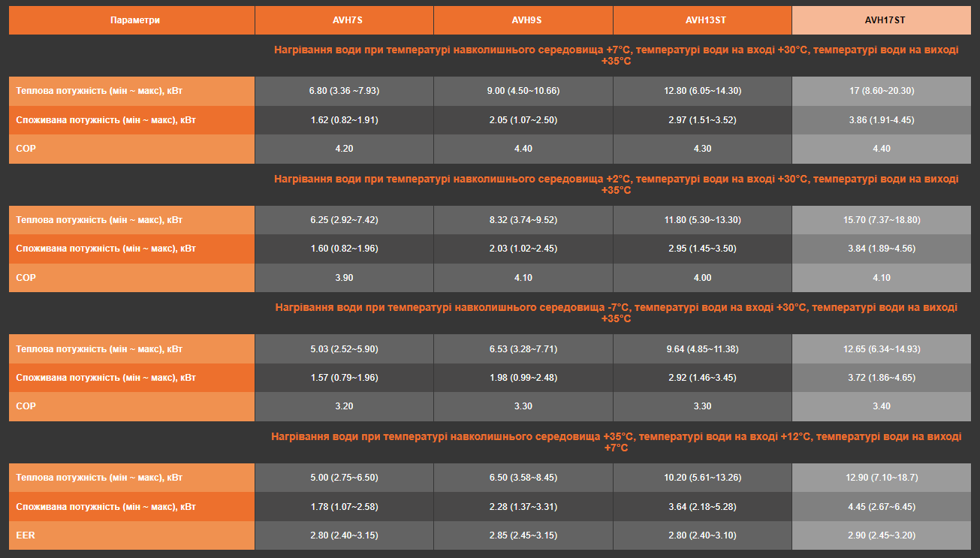Screen dimensions: 980x558
Task: Select cell 9.64 (4.85~11.38)
Action: pyautogui.click(x=702, y=349)
